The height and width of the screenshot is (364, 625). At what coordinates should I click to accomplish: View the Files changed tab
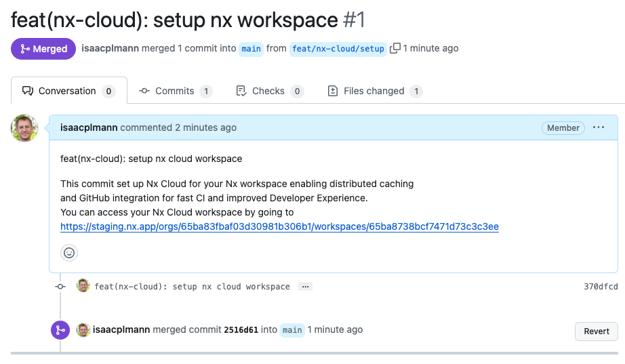pos(374,91)
